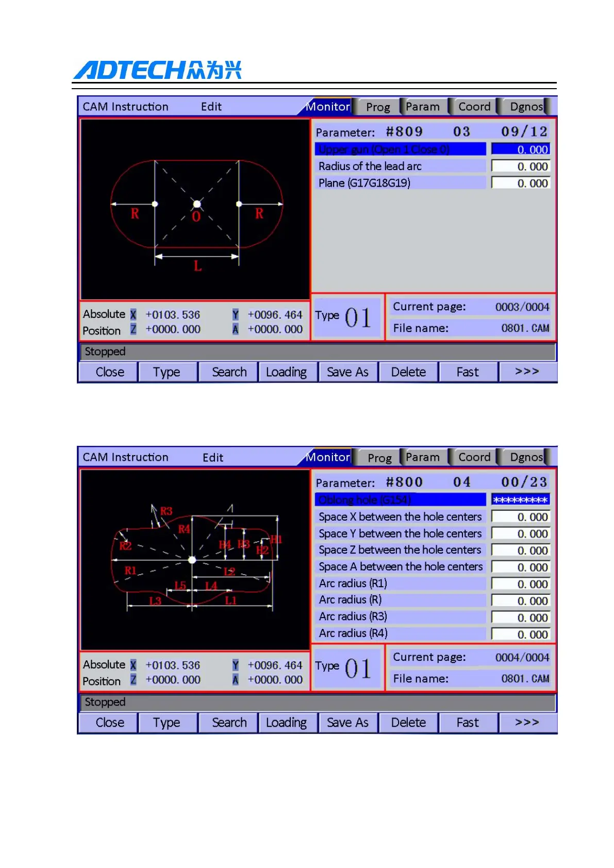The width and height of the screenshot is (614, 868).
Task: Click ADTECH logo at page top
Action: 158,70
